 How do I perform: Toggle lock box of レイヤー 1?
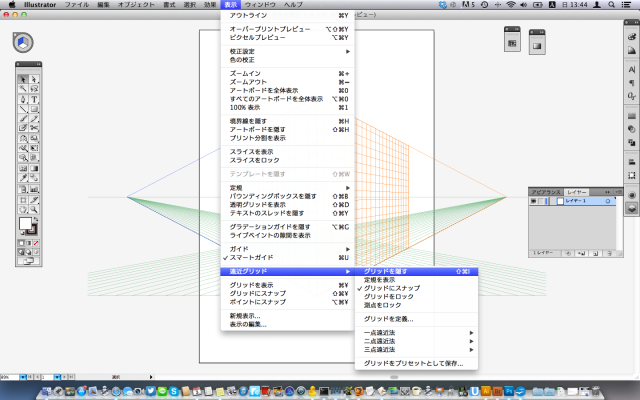click(540, 201)
